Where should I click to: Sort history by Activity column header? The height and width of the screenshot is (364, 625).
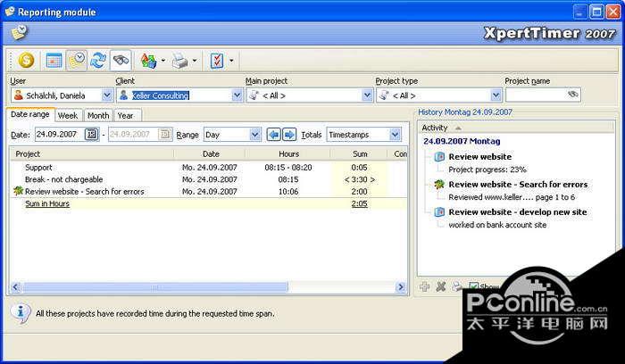click(x=515, y=128)
